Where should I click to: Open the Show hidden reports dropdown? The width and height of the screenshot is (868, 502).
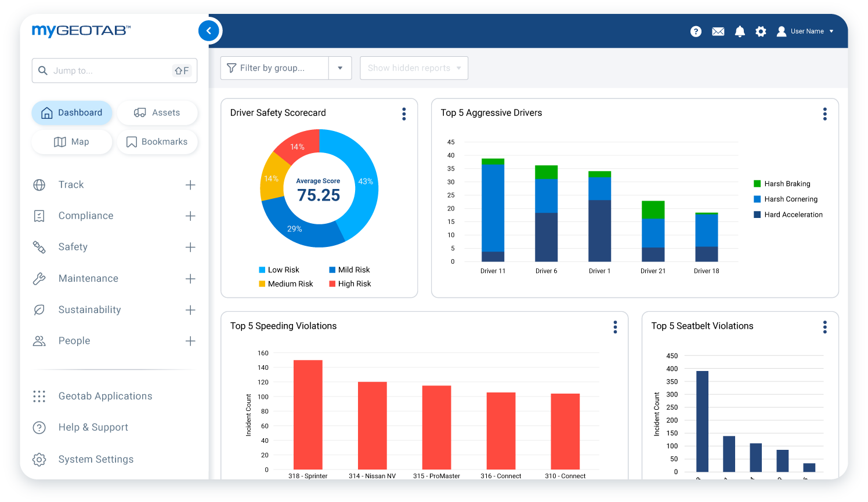pos(414,68)
